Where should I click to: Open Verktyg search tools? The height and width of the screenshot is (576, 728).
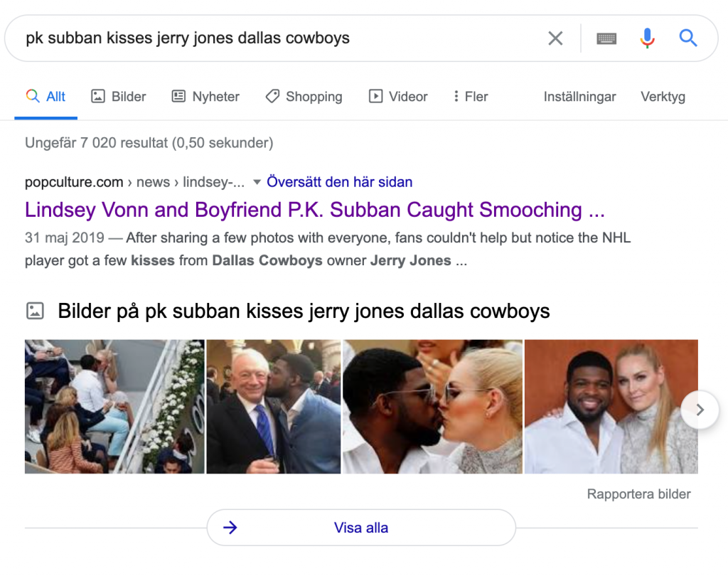663,97
